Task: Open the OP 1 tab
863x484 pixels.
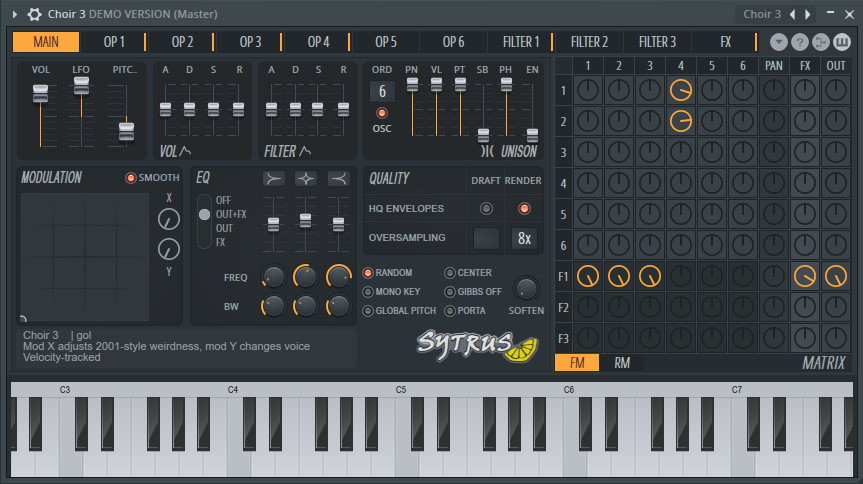Action: pos(114,42)
